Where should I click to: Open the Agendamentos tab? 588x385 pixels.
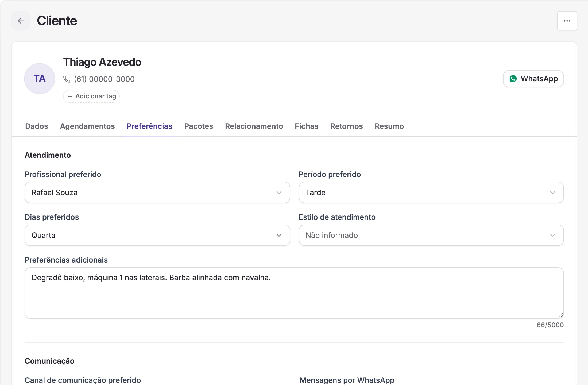87,126
